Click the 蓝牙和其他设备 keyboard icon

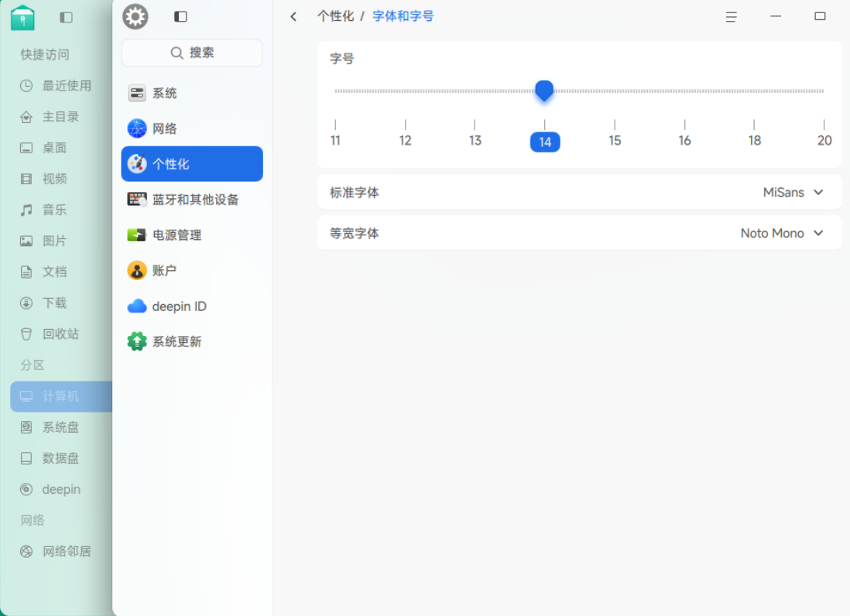coord(136,200)
